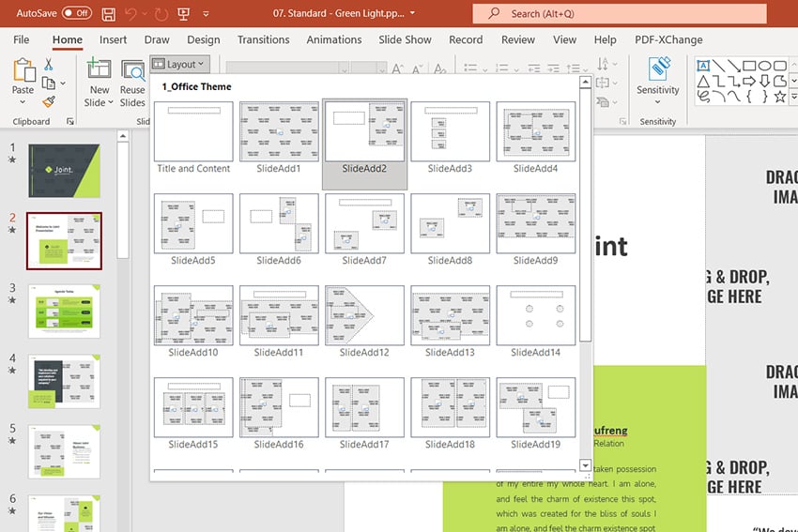Select the text box shape icon

coord(703,65)
